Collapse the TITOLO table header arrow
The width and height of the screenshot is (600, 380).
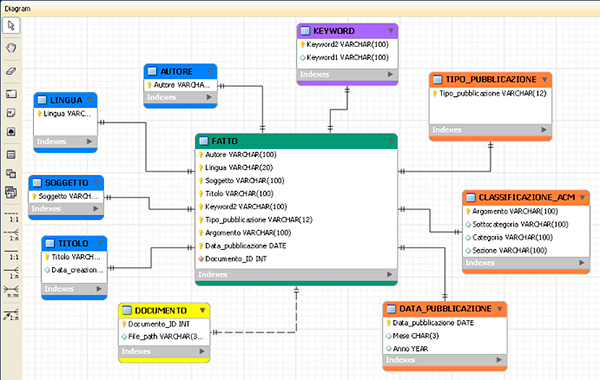click(x=99, y=243)
